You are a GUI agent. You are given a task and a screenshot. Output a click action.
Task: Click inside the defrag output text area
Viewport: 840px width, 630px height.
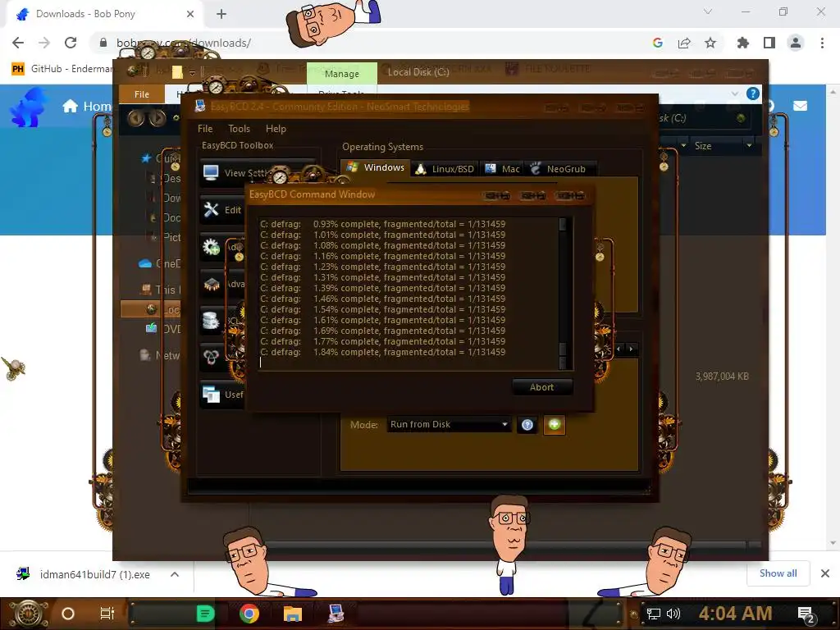409,293
